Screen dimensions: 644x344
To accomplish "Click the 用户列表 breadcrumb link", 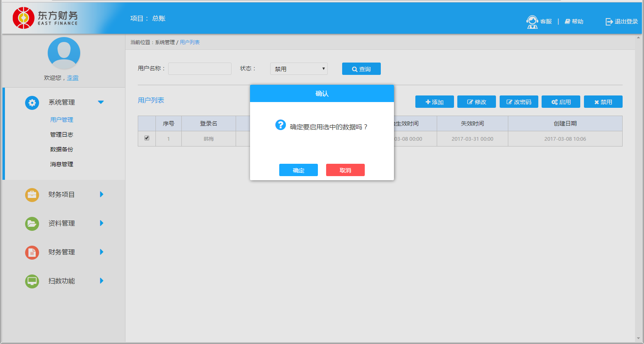I will [190, 42].
